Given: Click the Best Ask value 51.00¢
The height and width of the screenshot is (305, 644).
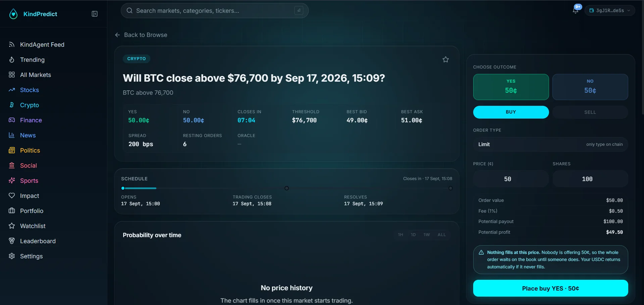Looking at the screenshot, I should (412, 120).
